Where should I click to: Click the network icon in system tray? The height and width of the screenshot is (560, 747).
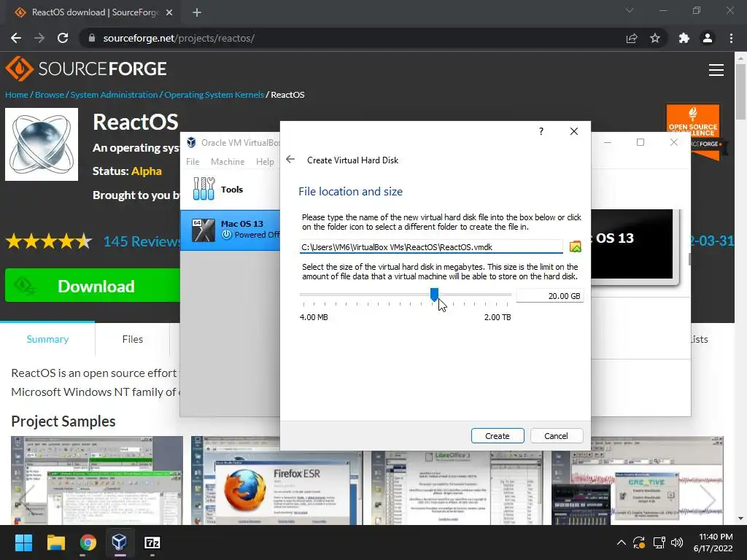tap(659, 542)
